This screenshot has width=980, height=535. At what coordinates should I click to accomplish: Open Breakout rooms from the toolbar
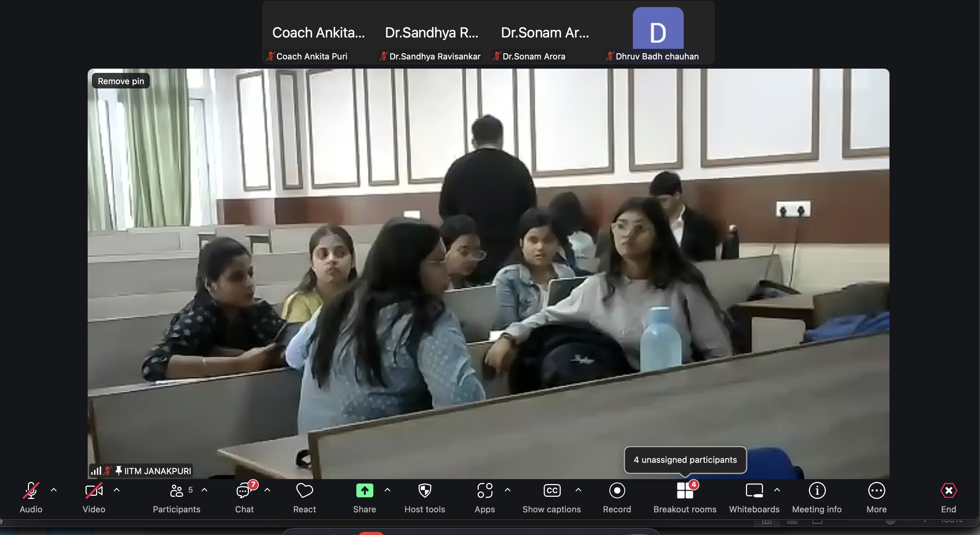[x=685, y=491]
